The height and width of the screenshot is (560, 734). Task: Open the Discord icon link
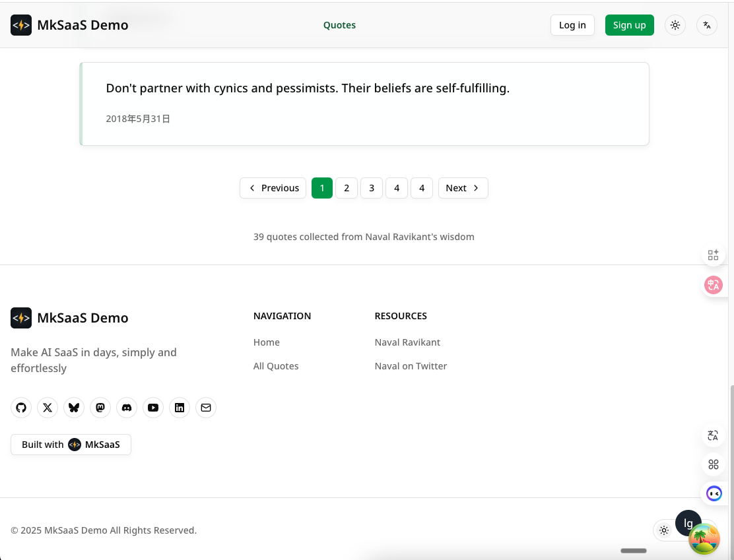click(127, 408)
